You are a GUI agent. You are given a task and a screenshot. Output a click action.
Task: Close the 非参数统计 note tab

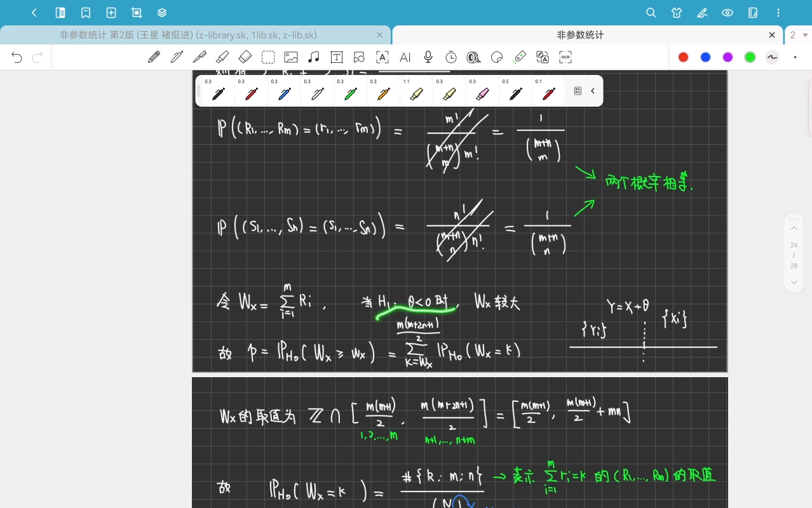(772, 36)
